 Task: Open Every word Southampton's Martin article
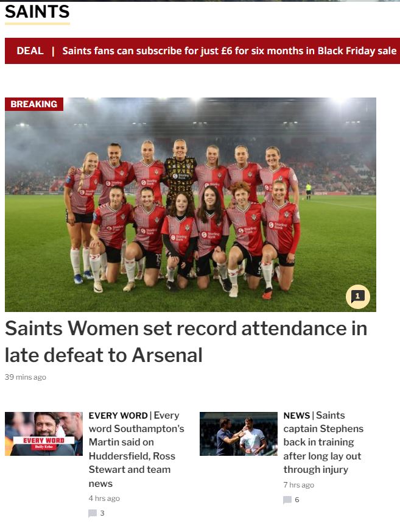pyautogui.click(x=136, y=449)
